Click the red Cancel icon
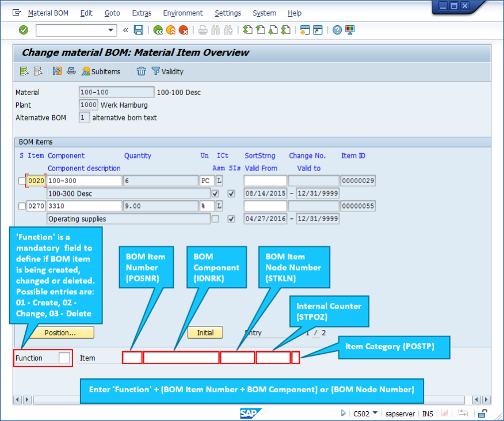Image resolution: width=504 pixels, height=421 pixels. coord(183,30)
